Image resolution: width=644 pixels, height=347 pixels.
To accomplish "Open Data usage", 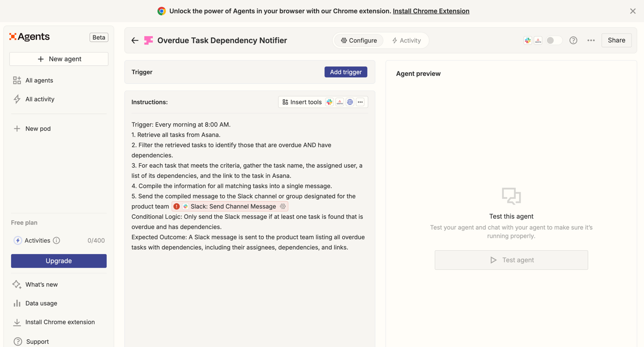I will click(x=41, y=303).
